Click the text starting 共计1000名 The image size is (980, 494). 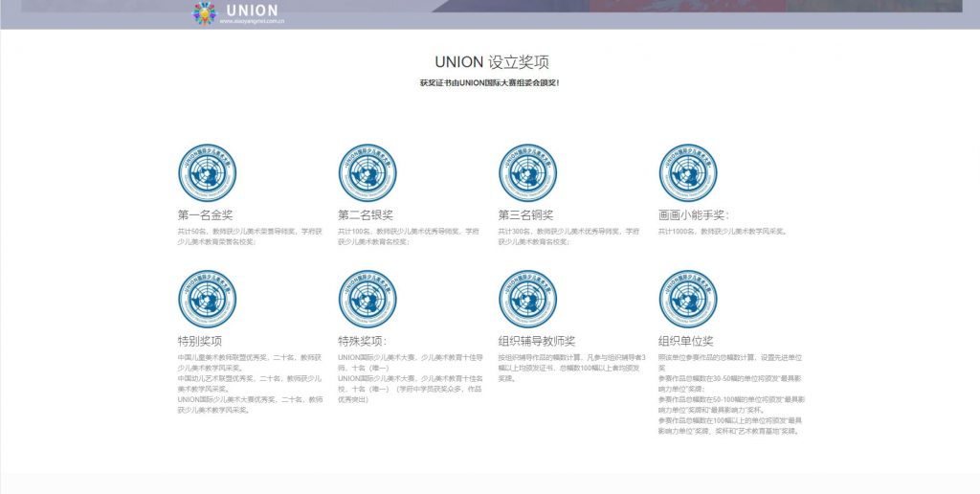(x=724, y=232)
